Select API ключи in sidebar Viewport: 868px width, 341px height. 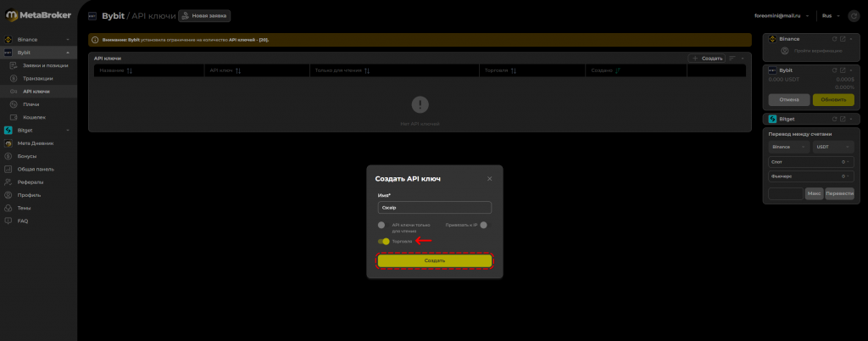(38, 92)
